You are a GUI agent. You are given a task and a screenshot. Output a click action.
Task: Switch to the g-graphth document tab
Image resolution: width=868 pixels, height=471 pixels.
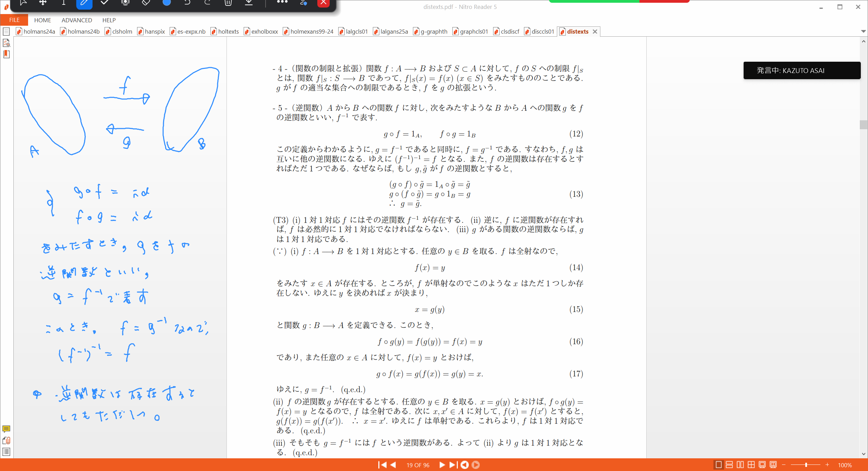pyautogui.click(x=431, y=32)
